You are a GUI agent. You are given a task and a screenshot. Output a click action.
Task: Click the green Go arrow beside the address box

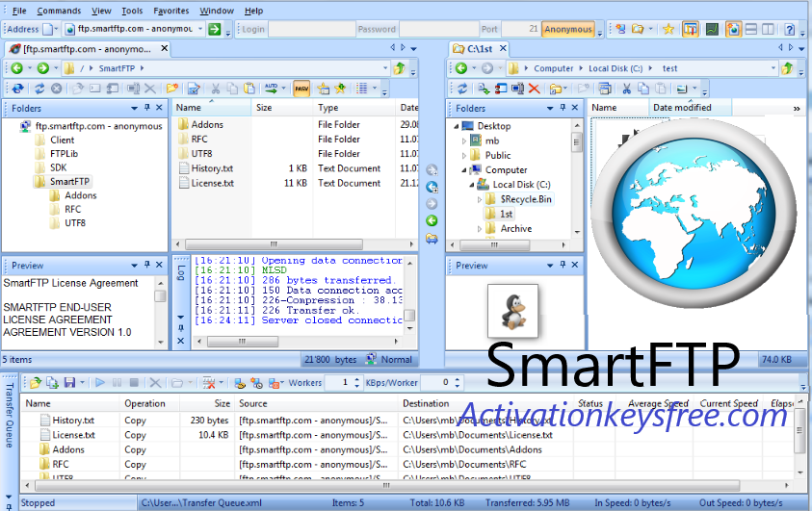[215, 29]
